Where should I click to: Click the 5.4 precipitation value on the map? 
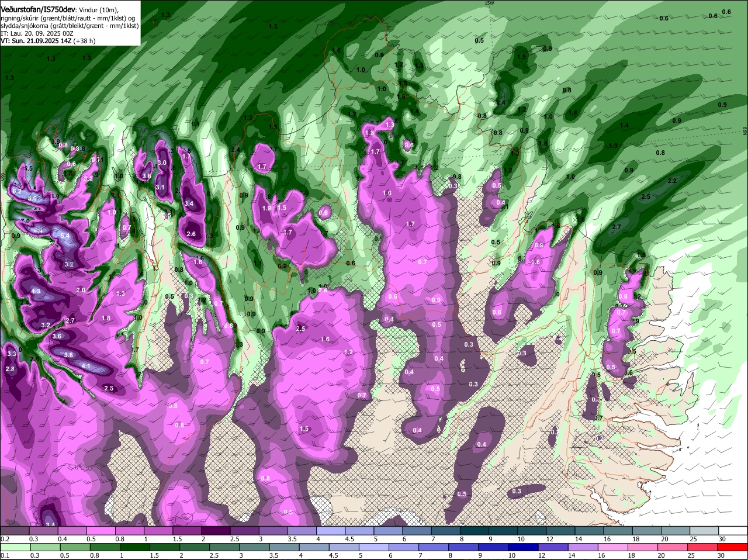(65, 236)
